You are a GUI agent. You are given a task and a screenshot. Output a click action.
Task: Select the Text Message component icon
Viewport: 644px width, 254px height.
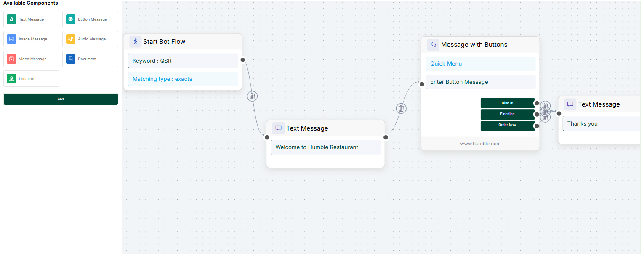pos(12,19)
